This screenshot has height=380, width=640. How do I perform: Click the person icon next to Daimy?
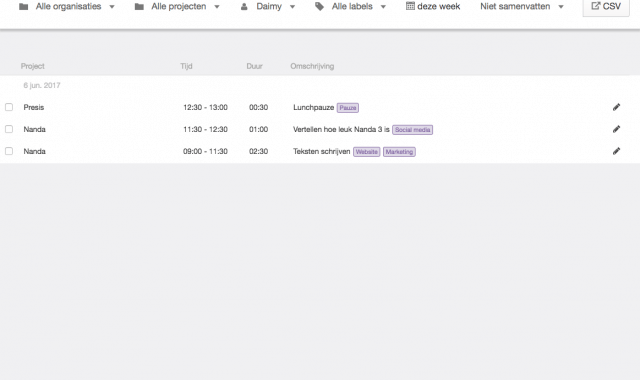point(244,7)
